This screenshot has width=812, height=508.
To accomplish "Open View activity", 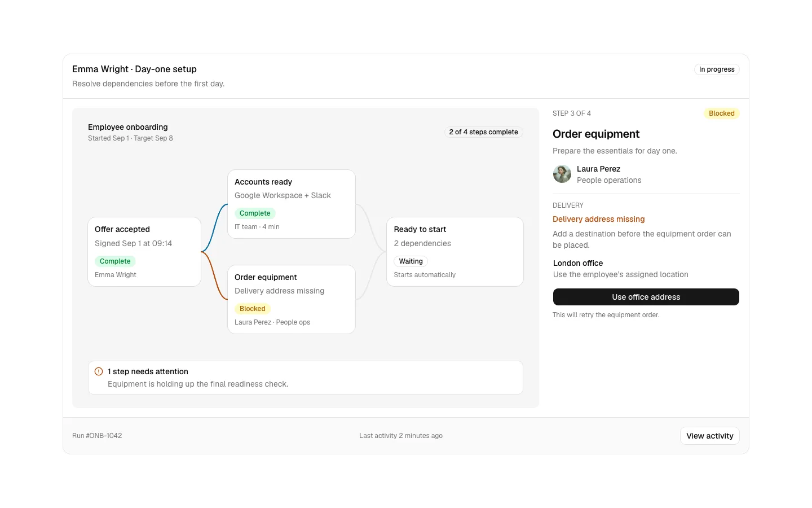I will 710,436.
